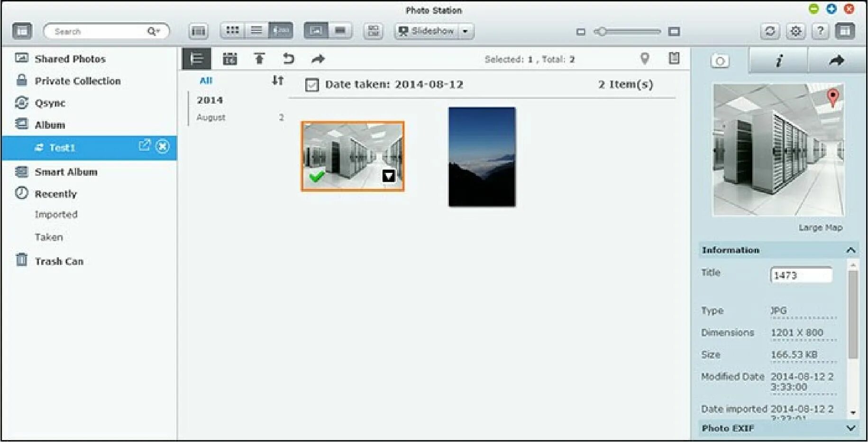Click the Title input field
Viewport: 868px width, 442px height.
click(801, 275)
